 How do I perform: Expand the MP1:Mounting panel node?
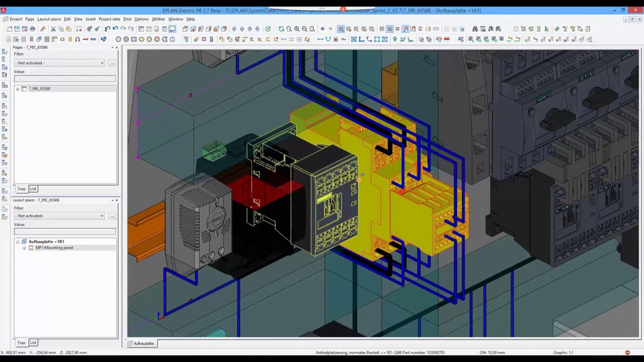click(x=24, y=248)
